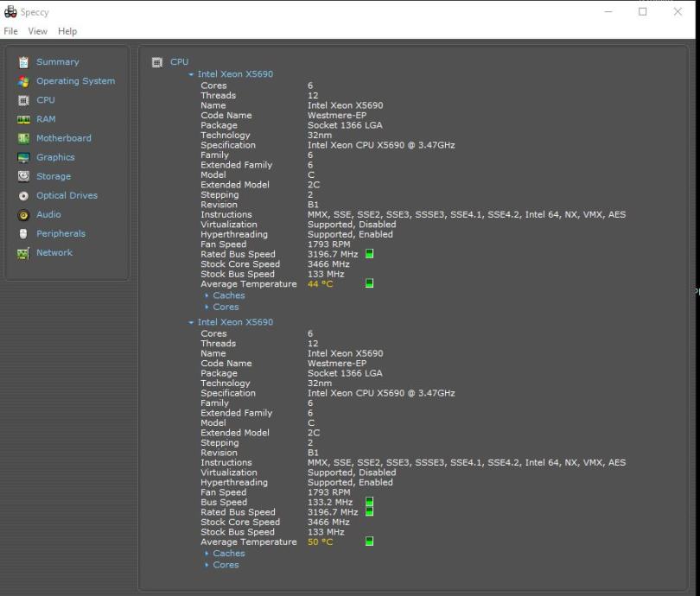Screen dimensions: 700x596
Task: Click the Graphics monitor icon in the sidebar
Action: (23, 157)
